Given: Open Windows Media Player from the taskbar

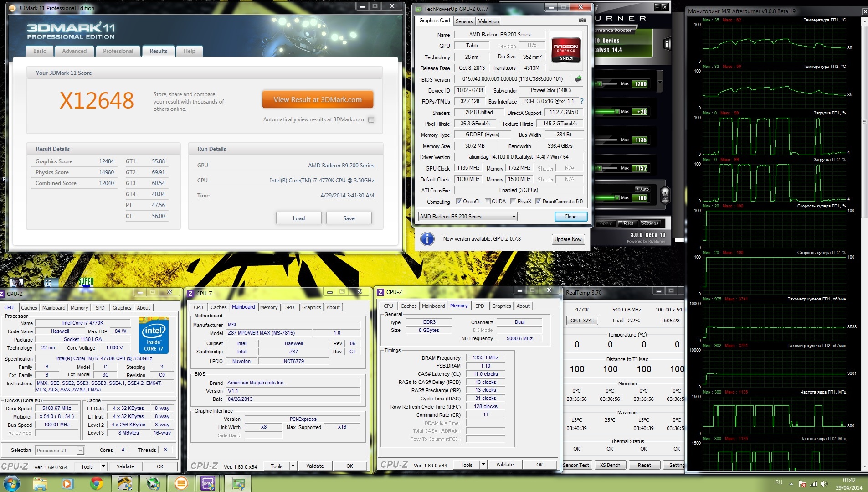Looking at the screenshot, I should (68, 483).
